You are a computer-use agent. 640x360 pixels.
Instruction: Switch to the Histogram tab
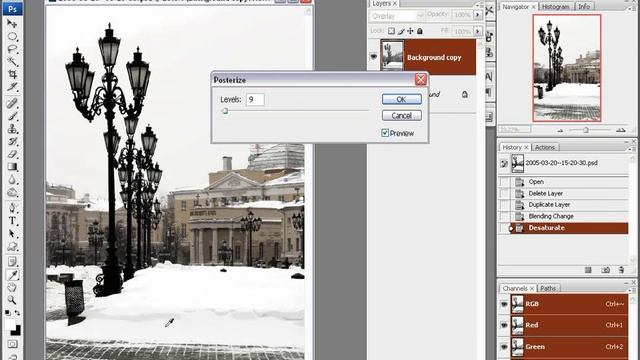pos(555,7)
